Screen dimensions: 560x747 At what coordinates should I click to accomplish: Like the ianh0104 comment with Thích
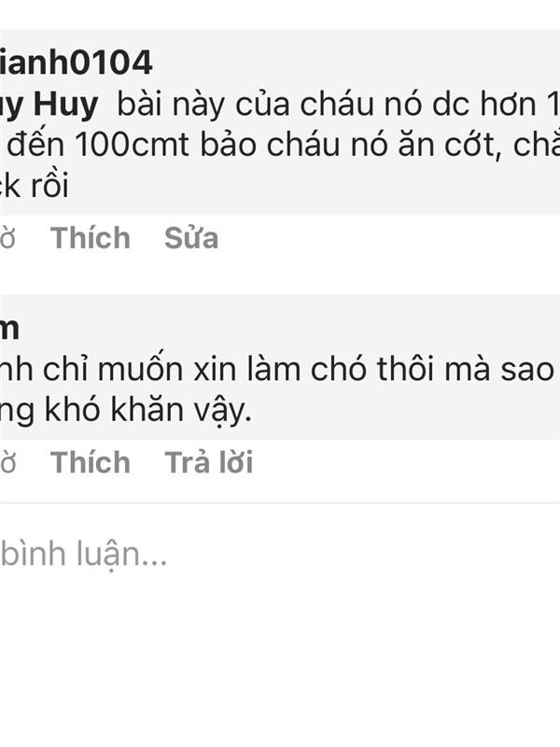tap(91, 237)
